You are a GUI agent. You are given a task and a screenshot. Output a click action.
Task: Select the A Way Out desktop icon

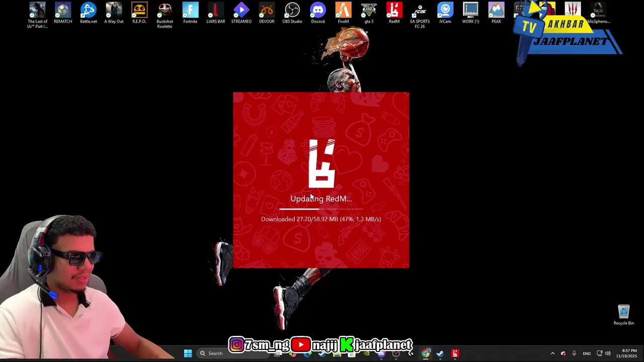(x=114, y=14)
